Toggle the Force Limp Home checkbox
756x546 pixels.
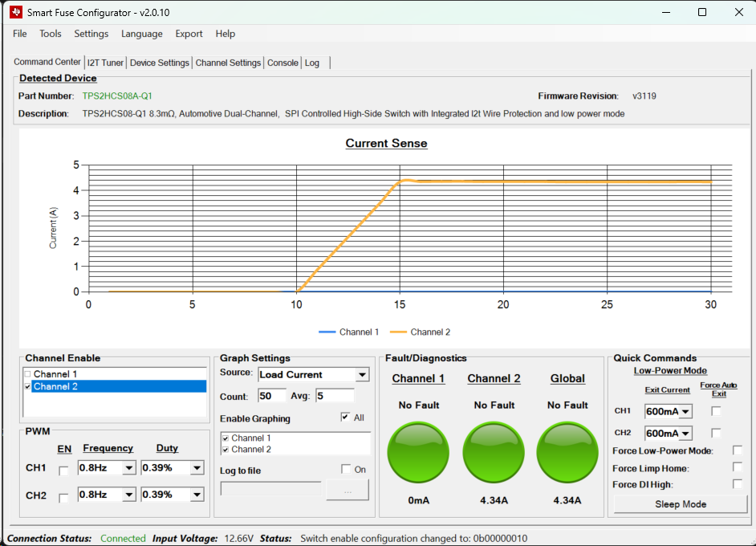click(737, 467)
